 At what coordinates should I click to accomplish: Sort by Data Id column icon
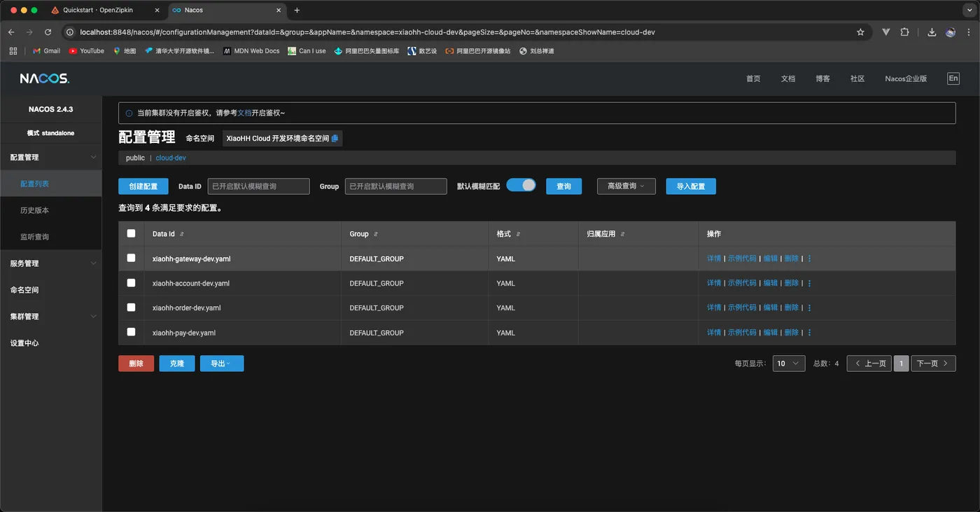(182, 234)
